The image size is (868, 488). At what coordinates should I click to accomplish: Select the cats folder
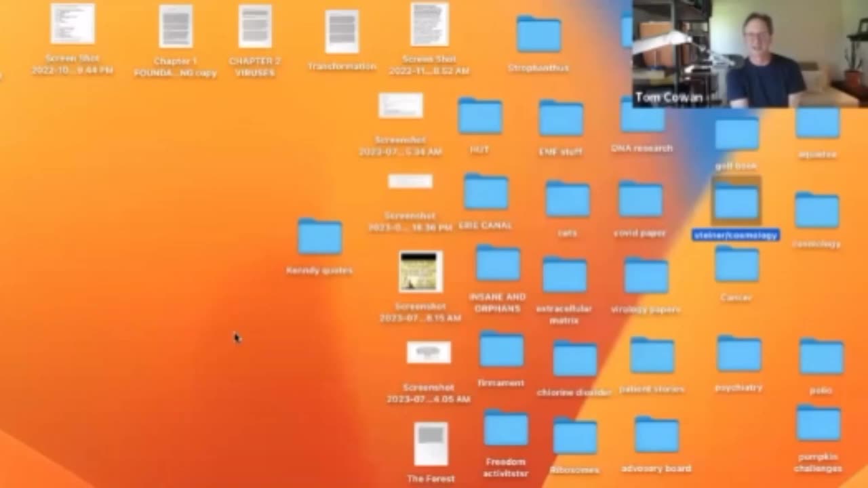point(568,199)
